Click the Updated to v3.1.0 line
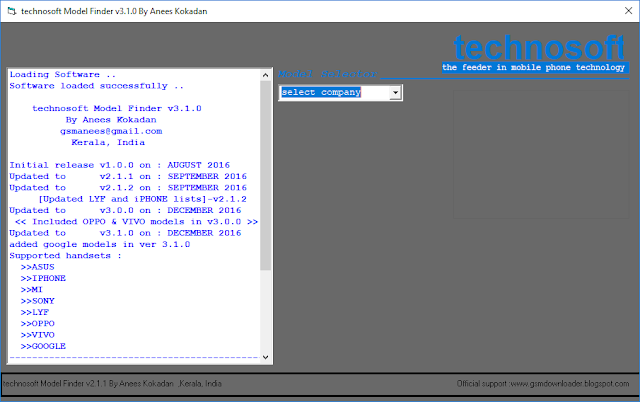 [x=125, y=233]
